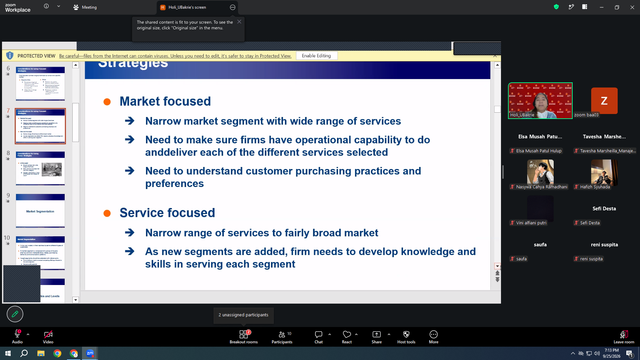
Task: Click the green encryption shield icon
Action: [556, 7]
